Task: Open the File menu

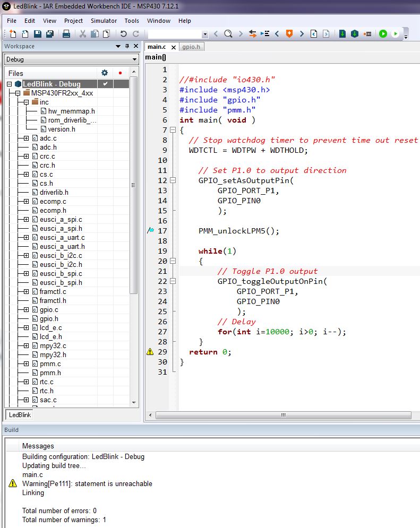Action: click(x=12, y=21)
